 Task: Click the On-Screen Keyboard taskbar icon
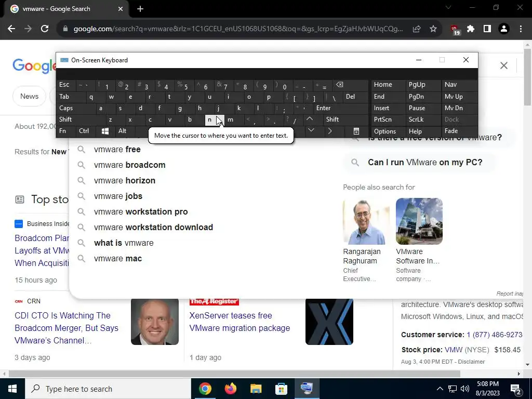[307, 389]
